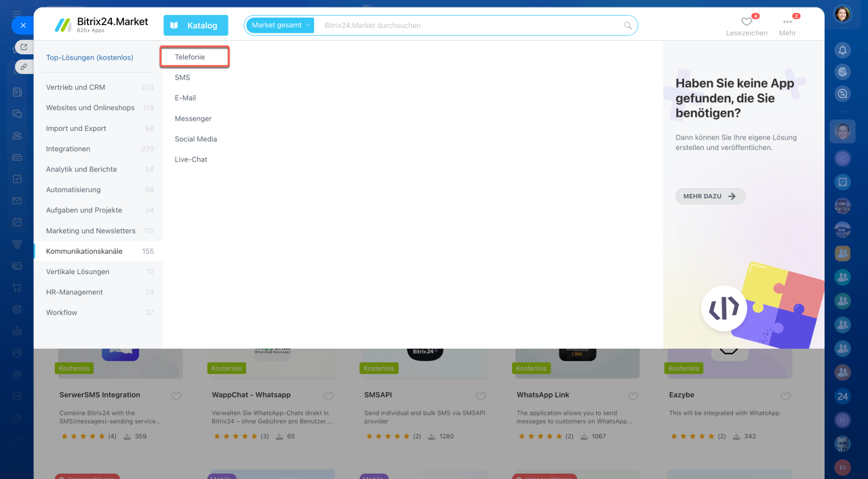Image resolution: width=868 pixels, height=479 pixels.
Task: Open SMS subcategory
Action: pos(182,77)
